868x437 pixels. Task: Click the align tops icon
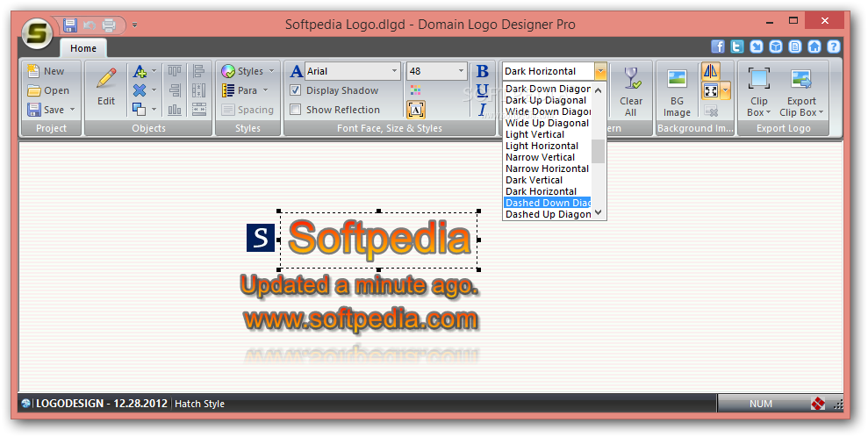point(175,71)
